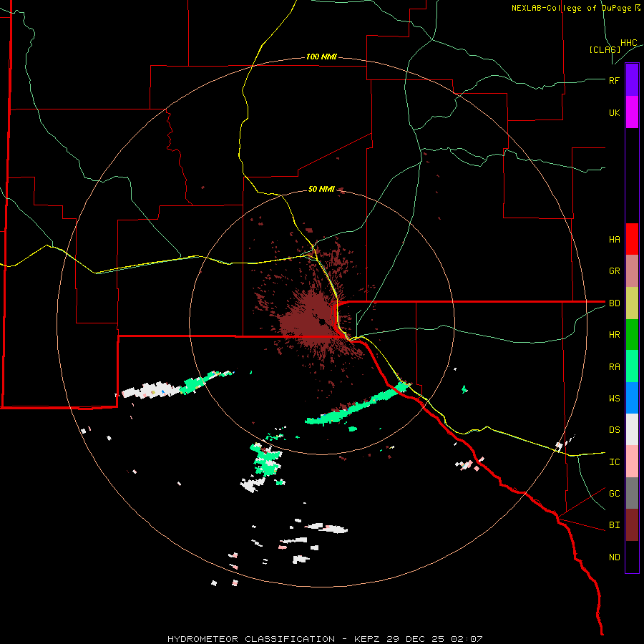Click the bright green RA legend swatch
Image resolution: width=644 pixels, height=644 pixels.
tap(632, 366)
